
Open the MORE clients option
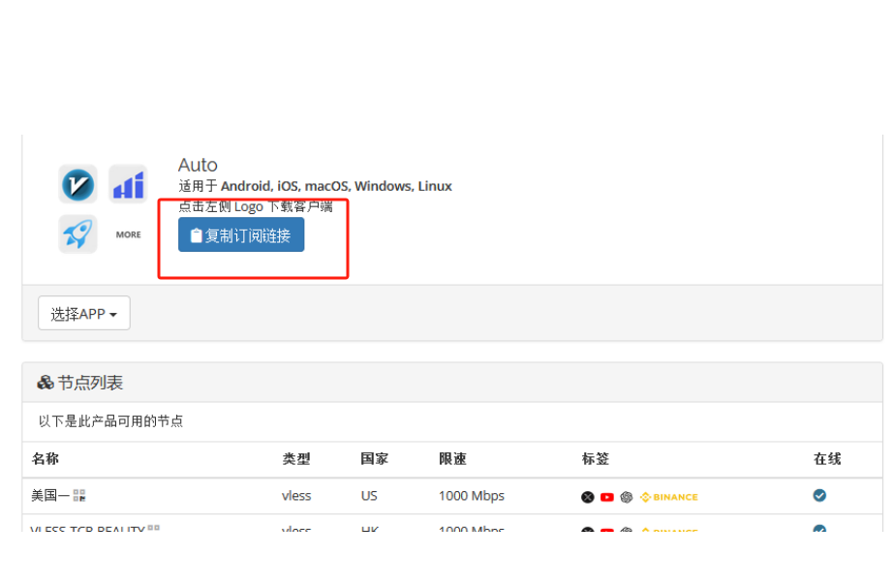point(128,234)
